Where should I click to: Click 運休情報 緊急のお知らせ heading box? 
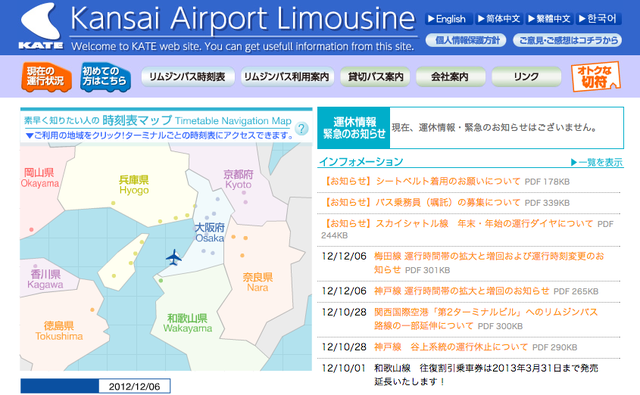354,128
